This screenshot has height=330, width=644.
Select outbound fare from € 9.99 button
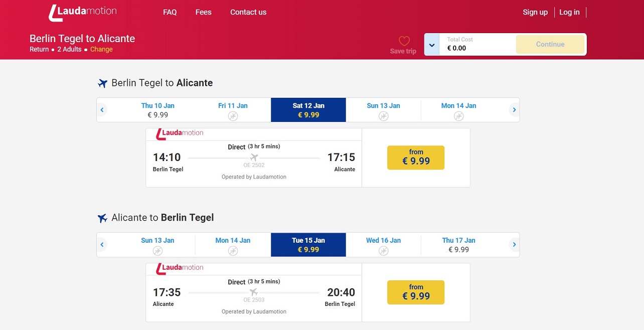tap(416, 157)
